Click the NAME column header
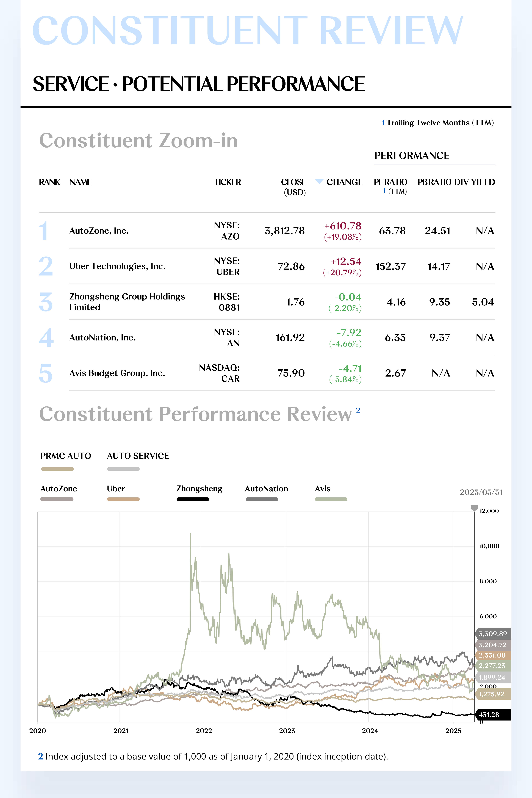Image resolution: width=532 pixels, height=798 pixels. [80, 182]
